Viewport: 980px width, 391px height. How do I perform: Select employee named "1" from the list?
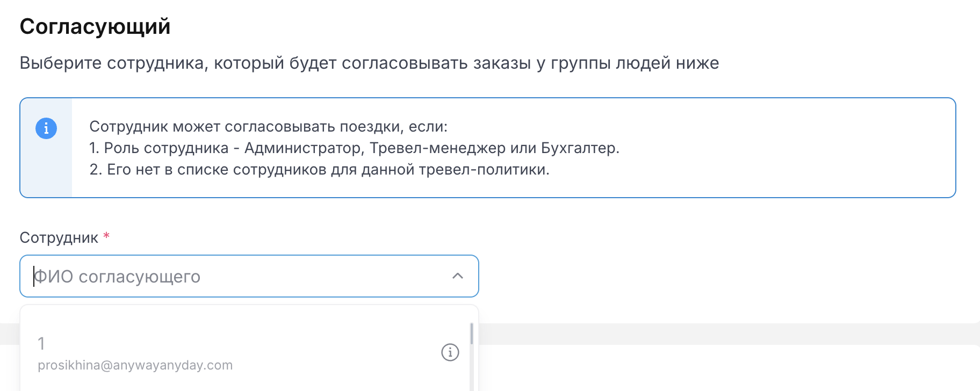point(41,343)
